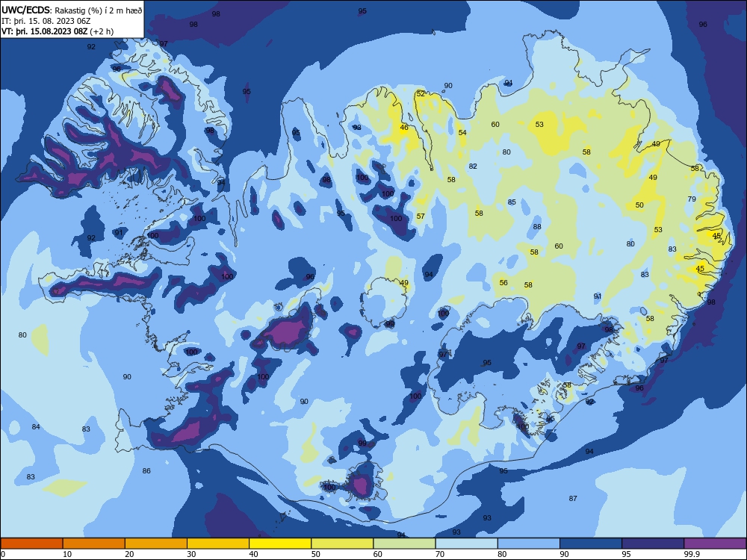Select the '57' humidity value on the map
This screenshot has height=560, width=747.
(421, 217)
